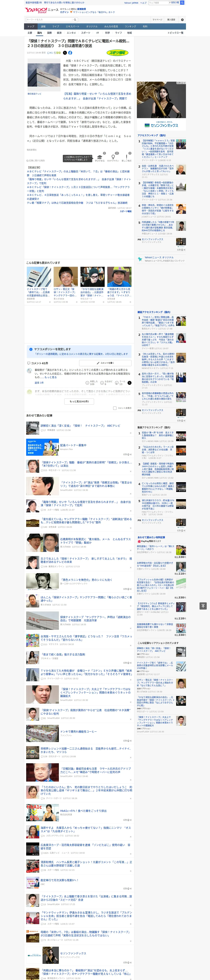210x980 pixels.
Task: Dismiss the ナイトスクープ見て recommended card
Action: pyautogui.click(x=50, y=302)
